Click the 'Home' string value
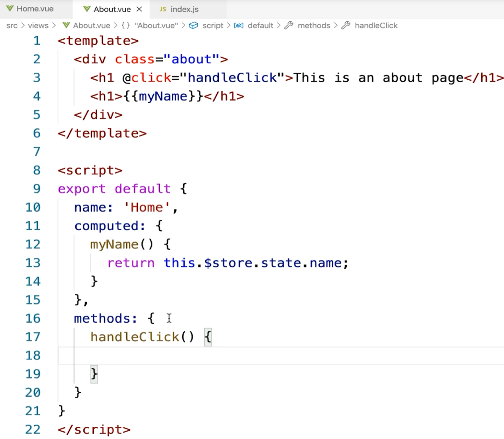 click(147, 208)
